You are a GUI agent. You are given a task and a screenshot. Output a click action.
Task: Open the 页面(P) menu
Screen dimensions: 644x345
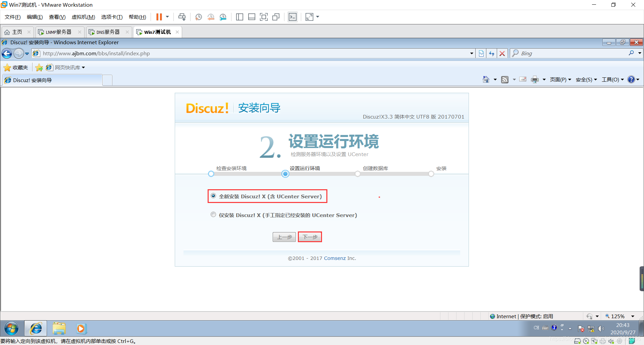[x=560, y=80]
